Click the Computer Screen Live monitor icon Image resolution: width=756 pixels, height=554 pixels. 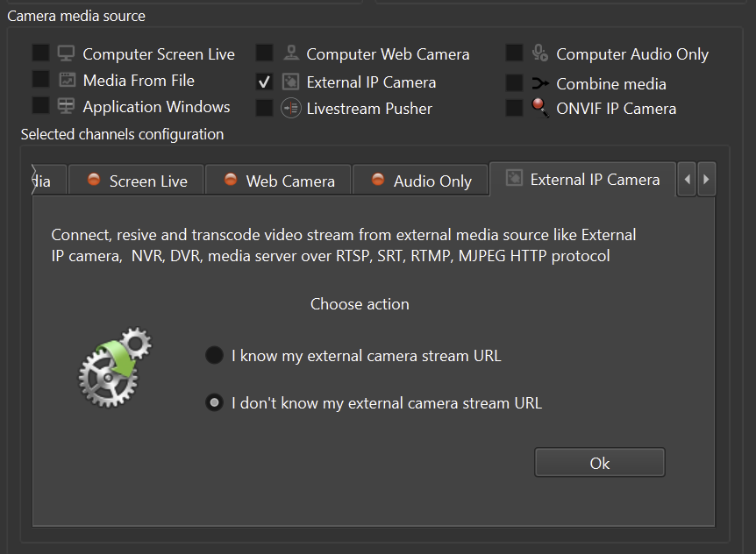67,53
